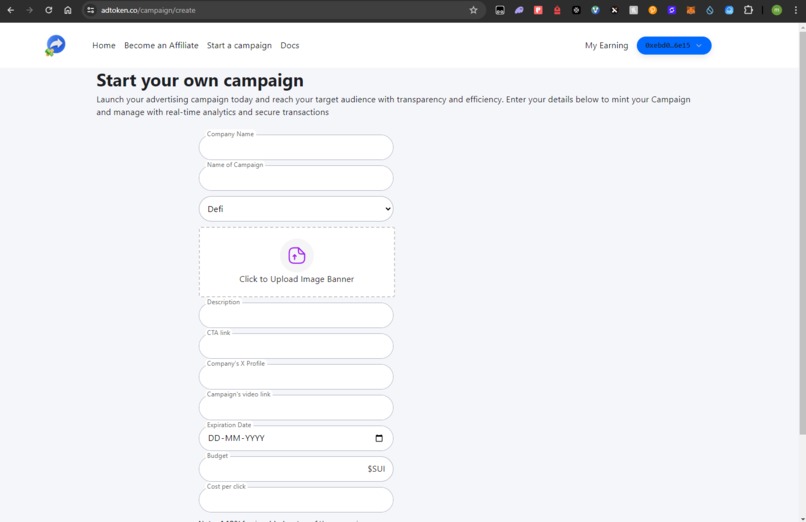This screenshot has height=522, width=806.
Task: Focus the Budget field
Action: coord(296,469)
